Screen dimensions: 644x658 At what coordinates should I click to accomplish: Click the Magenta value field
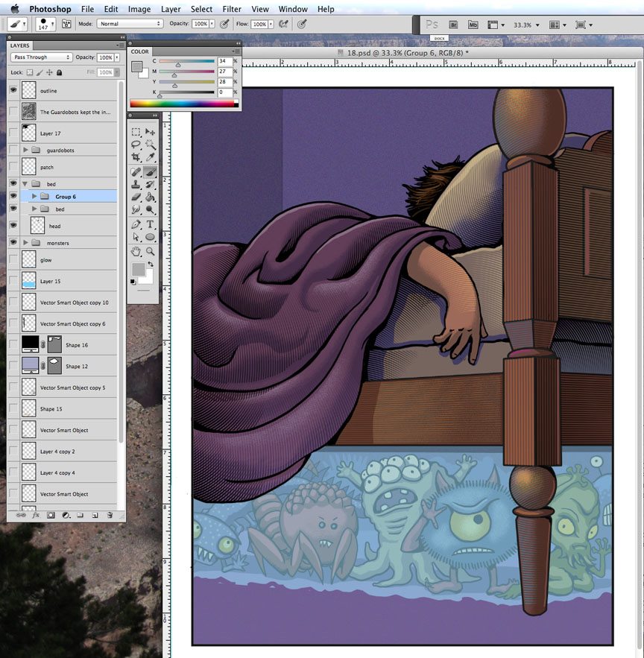225,72
